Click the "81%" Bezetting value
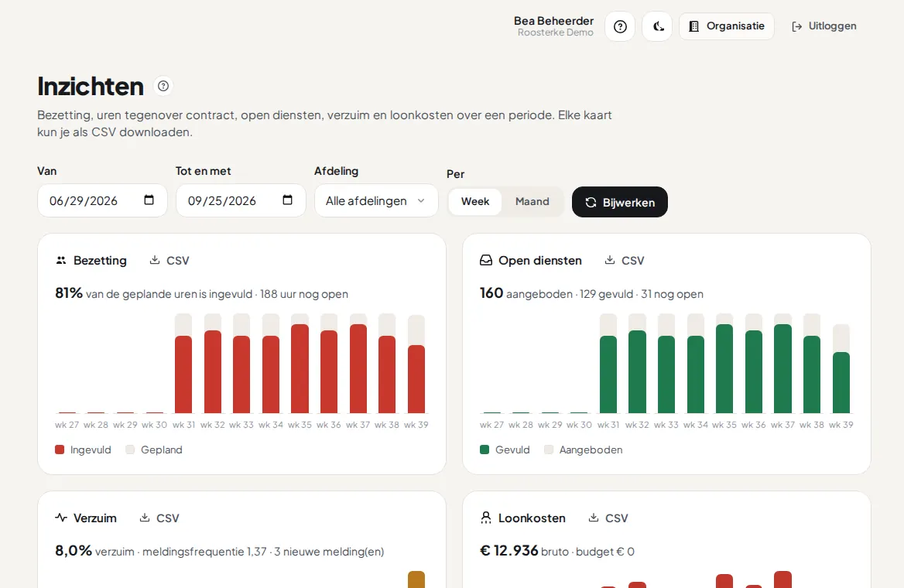The width and height of the screenshot is (904, 588). pyautogui.click(x=69, y=293)
